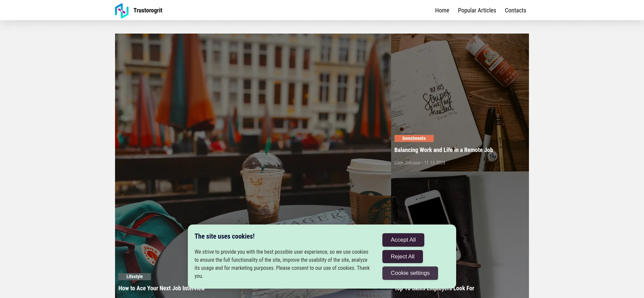Open the Trustorogrit brand name link

pyautogui.click(x=148, y=10)
